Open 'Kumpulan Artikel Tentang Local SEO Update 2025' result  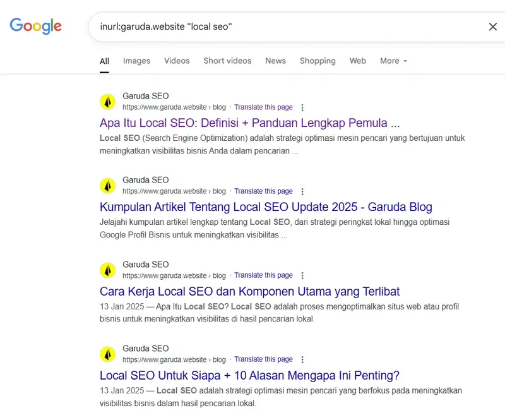[x=266, y=207]
